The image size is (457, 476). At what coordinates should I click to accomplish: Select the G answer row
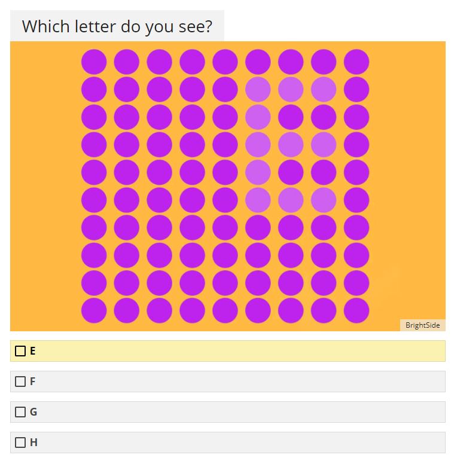pyautogui.click(x=228, y=412)
